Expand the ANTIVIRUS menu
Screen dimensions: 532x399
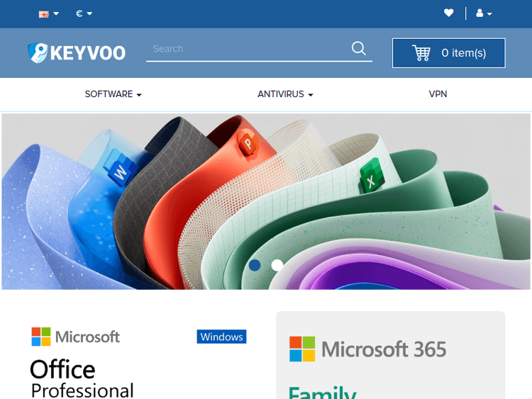(x=285, y=94)
